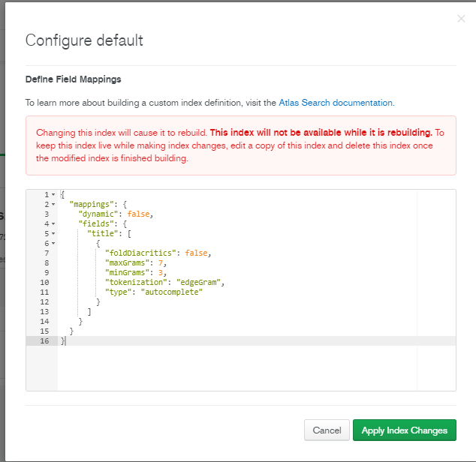Select line number 16 in the gutter

(44, 341)
